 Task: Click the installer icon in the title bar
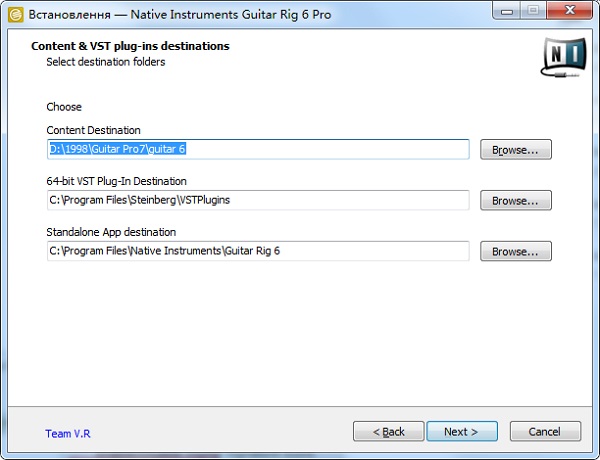click(15, 13)
